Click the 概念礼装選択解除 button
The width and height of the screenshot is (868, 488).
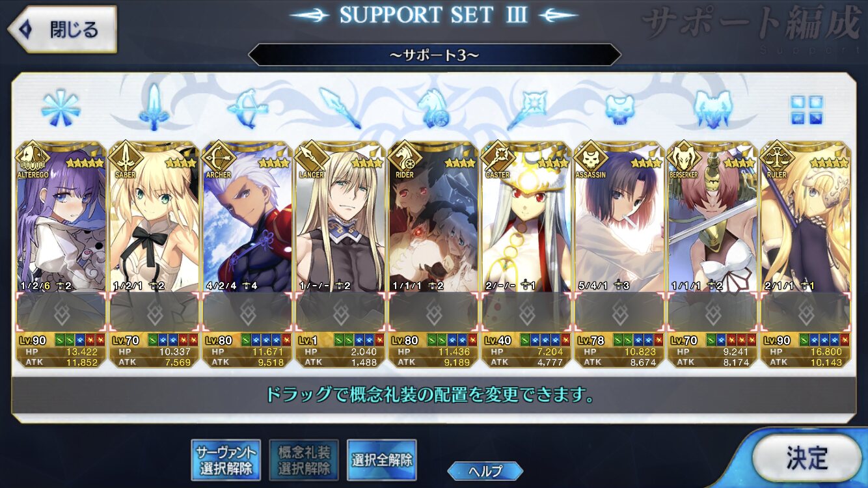click(x=303, y=460)
